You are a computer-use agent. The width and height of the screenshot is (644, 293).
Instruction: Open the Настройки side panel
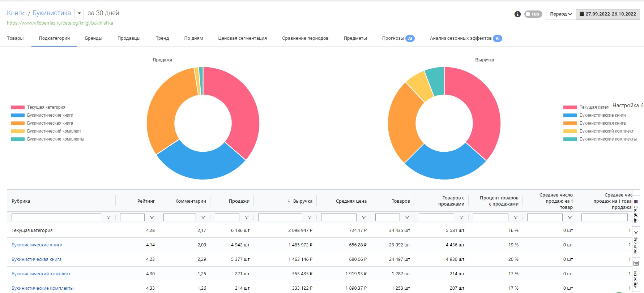point(636,275)
